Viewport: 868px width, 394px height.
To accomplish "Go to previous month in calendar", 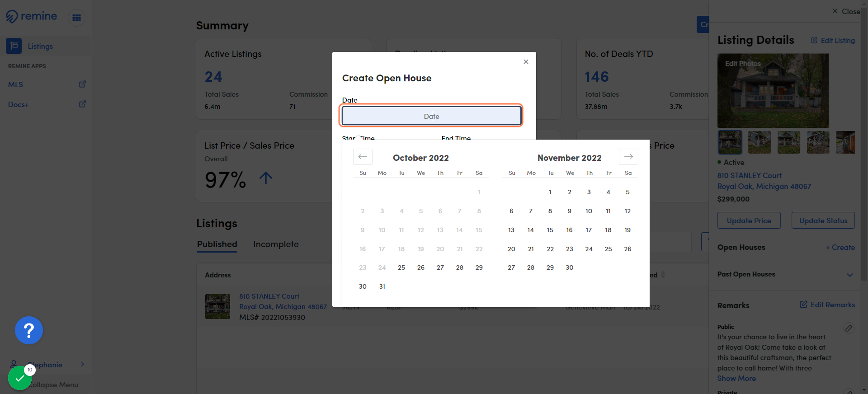I will tap(363, 157).
